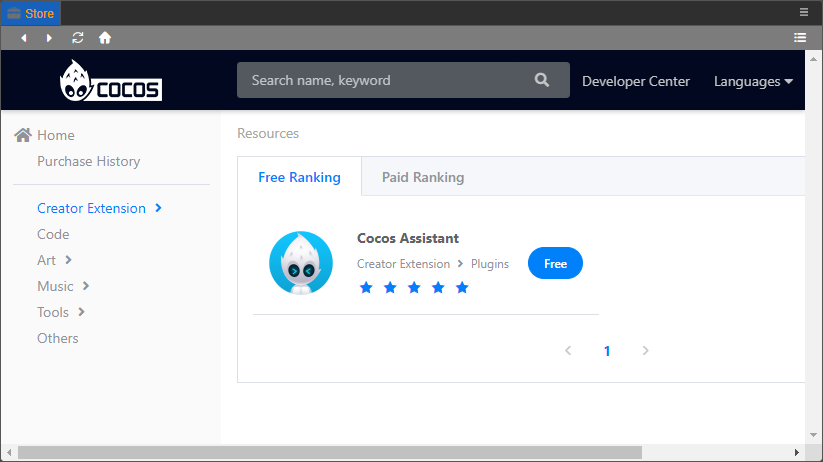823x462 pixels.
Task: Click the browser back arrow icon
Action: coord(24,38)
